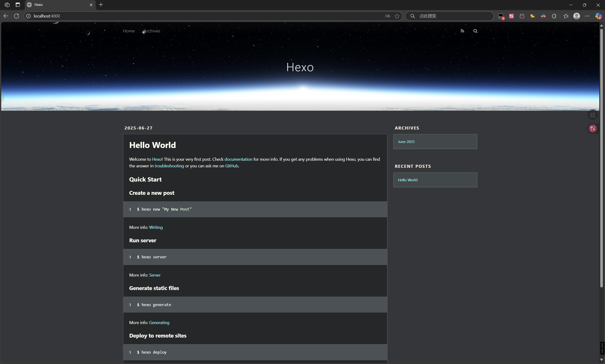Open the documentation link
Image resolution: width=605 pixels, height=364 pixels.
(x=238, y=159)
